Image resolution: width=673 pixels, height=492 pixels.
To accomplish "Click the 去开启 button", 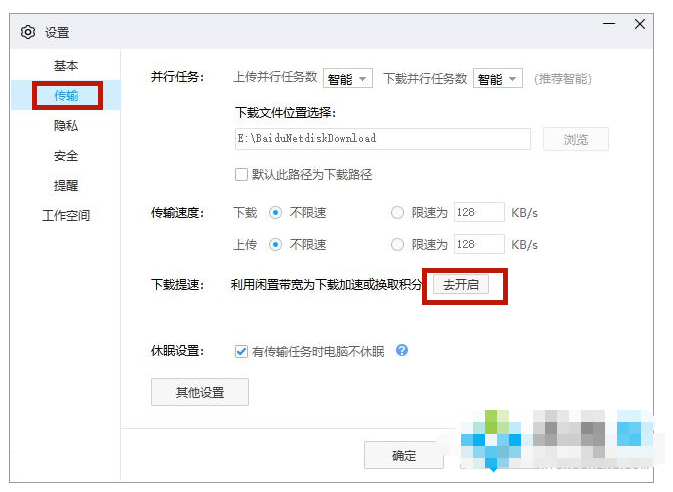I will click(461, 285).
